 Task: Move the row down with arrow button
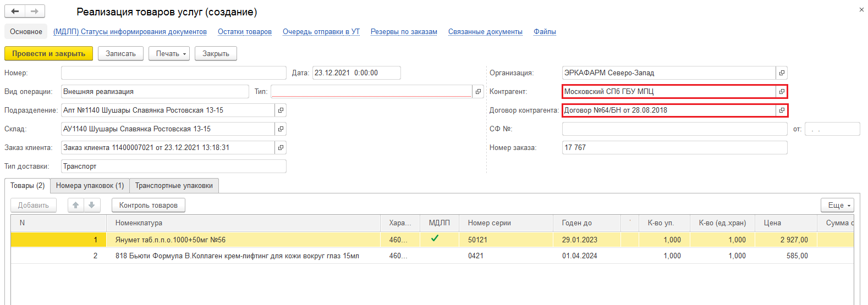coord(91,205)
